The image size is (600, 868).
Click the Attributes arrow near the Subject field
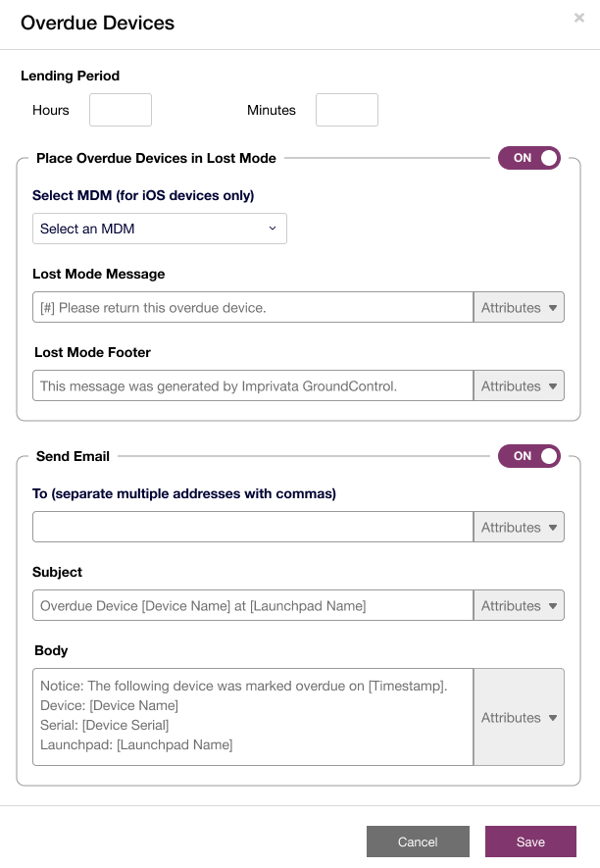point(555,605)
